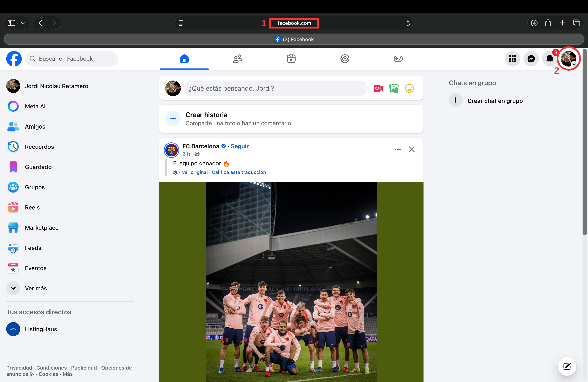Click "Crear chat en grupo" button
This screenshot has width=588, height=382.
[495, 101]
